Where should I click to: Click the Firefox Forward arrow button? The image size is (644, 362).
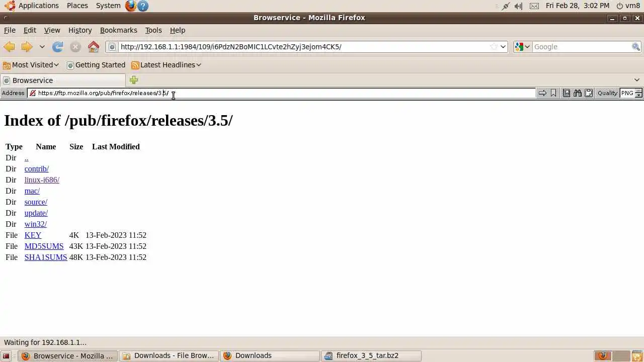click(27, 47)
